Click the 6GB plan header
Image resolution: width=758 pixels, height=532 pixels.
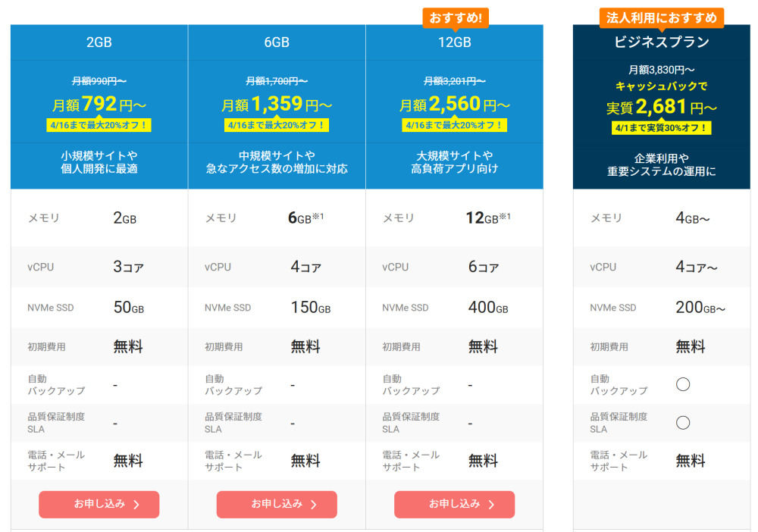pyautogui.click(x=276, y=42)
